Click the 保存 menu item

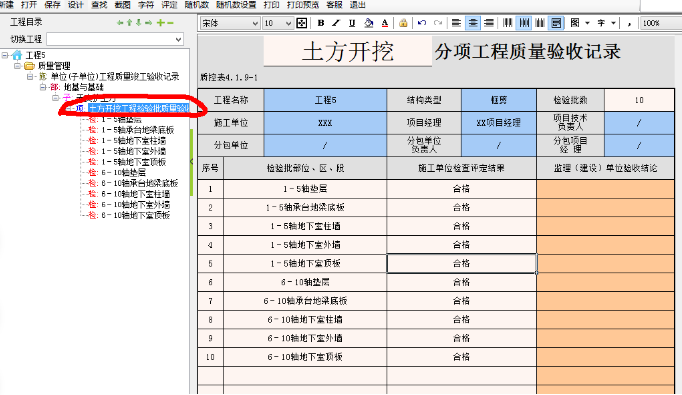(x=52, y=5)
